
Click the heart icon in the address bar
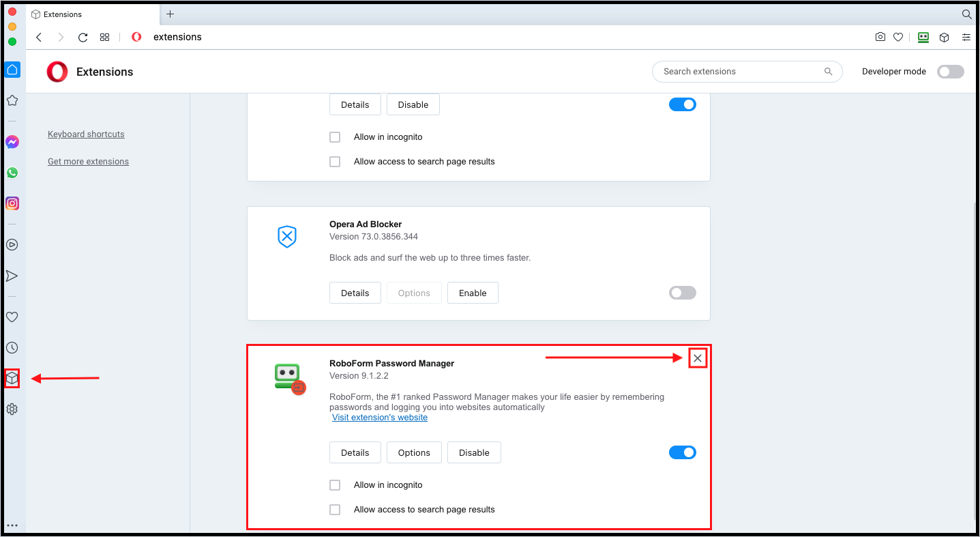[898, 38]
